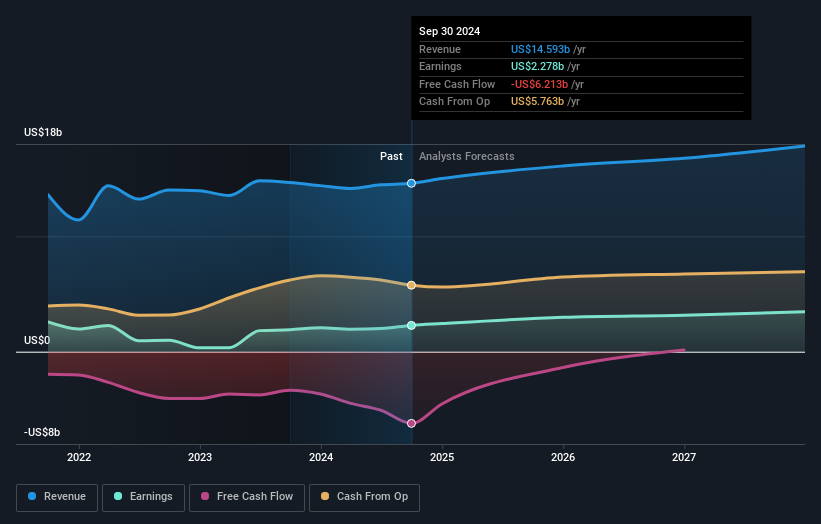
Task: Click the 2026 x-axis label
Action: pyautogui.click(x=563, y=458)
